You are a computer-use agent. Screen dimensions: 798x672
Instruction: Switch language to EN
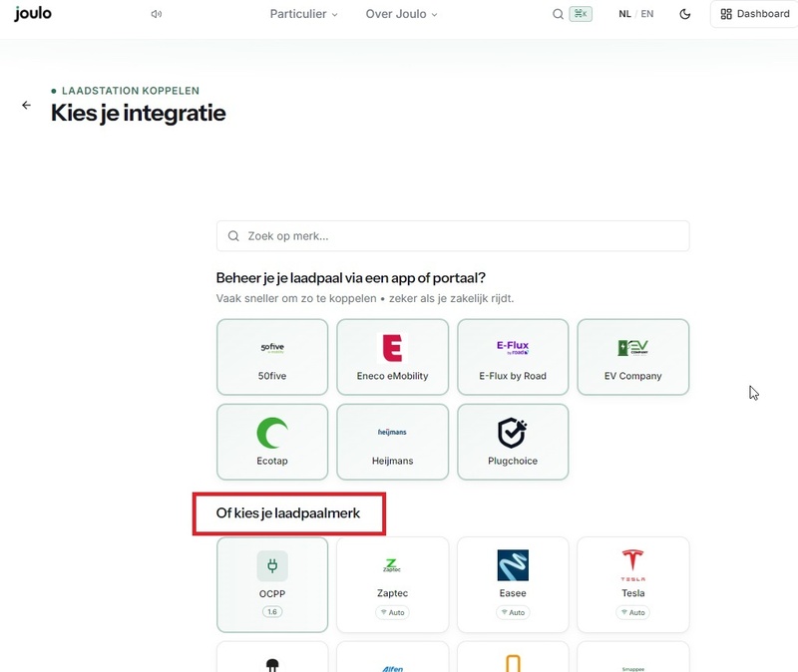point(646,14)
